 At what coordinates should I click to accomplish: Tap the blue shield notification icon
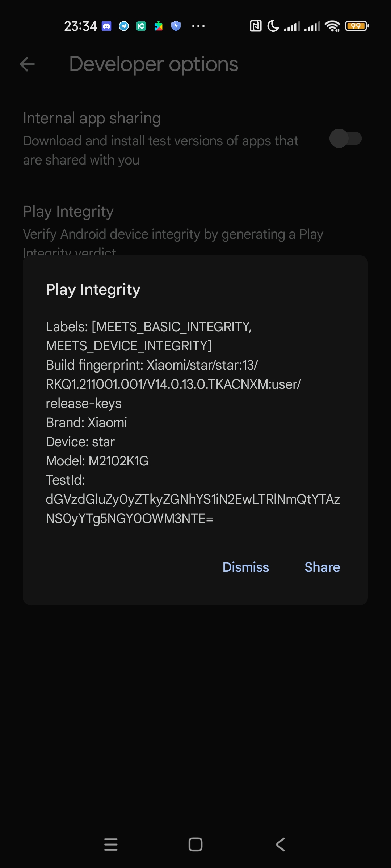[x=176, y=26]
